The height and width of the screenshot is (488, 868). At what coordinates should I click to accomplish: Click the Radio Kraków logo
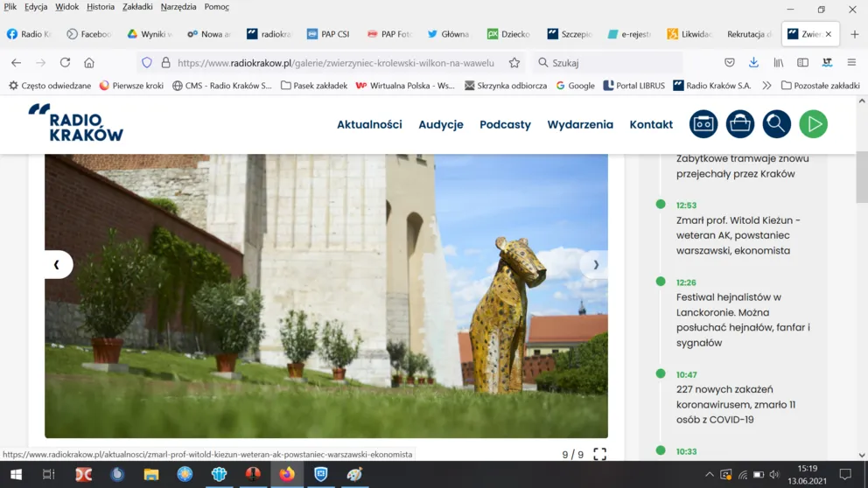[x=76, y=122]
